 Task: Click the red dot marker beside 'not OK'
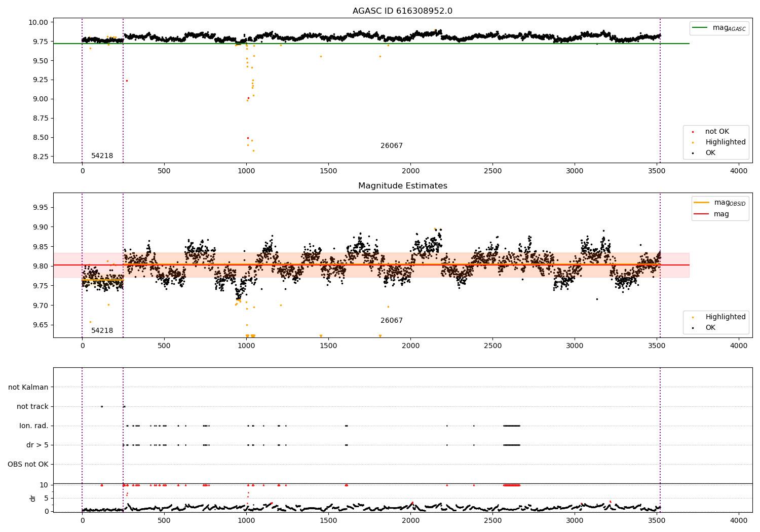(x=693, y=132)
